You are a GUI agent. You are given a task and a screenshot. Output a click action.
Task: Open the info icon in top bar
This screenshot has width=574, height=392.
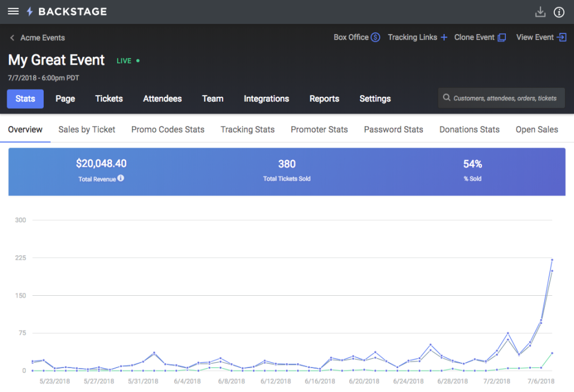pos(559,12)
